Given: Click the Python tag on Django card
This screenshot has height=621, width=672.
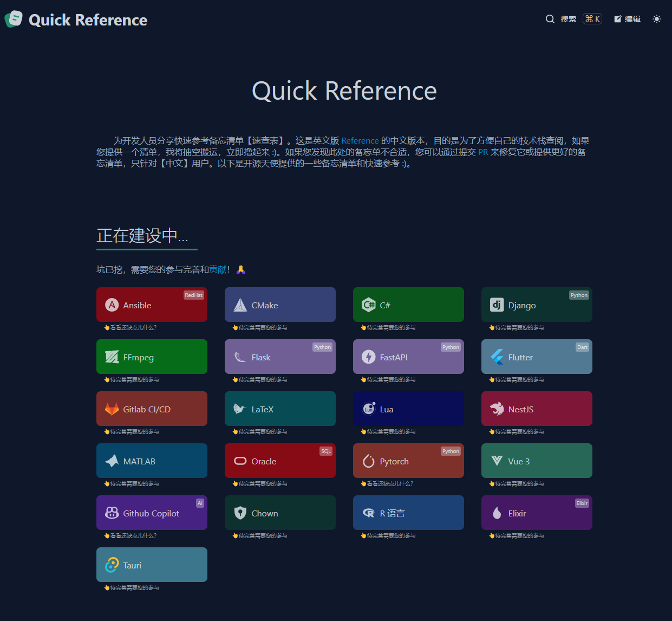Looking at the screenshot, I should (x=579, y=295).
